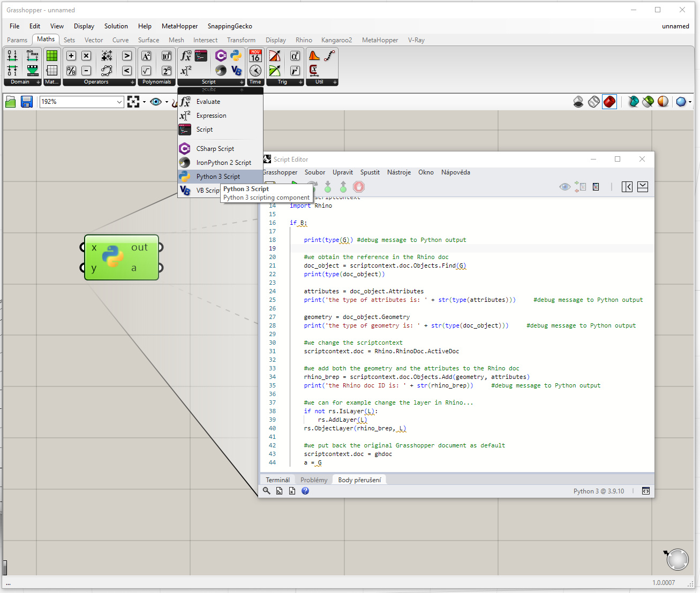700x593 pixels.
Task: Click the Larger Than operator icon
Action: [x=127, y=56]
